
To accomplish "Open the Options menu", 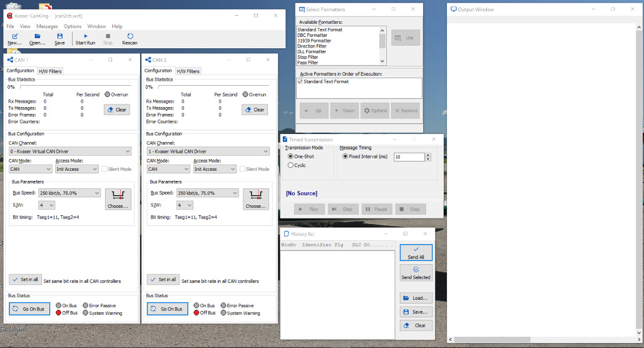I will 73,26.
